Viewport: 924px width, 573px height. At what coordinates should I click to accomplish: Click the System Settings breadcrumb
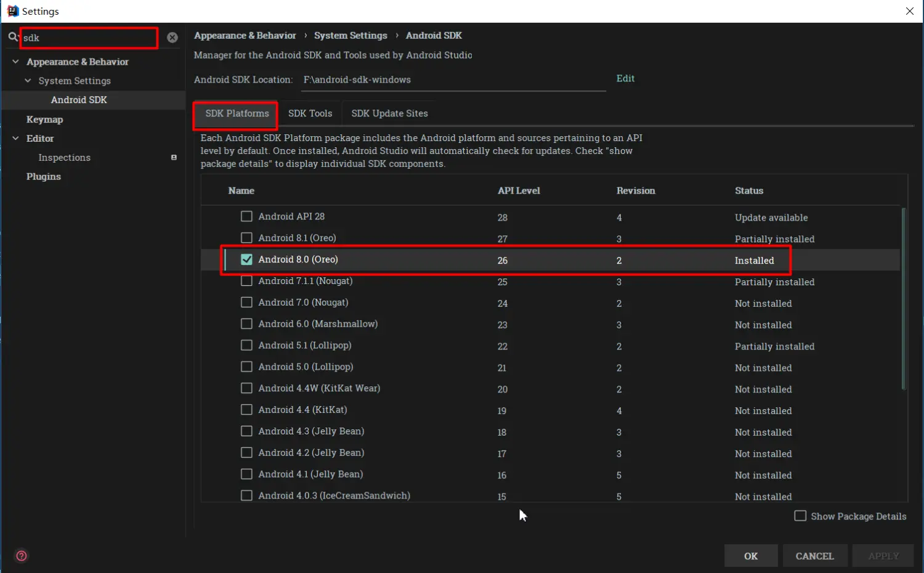tap(351, 36)
